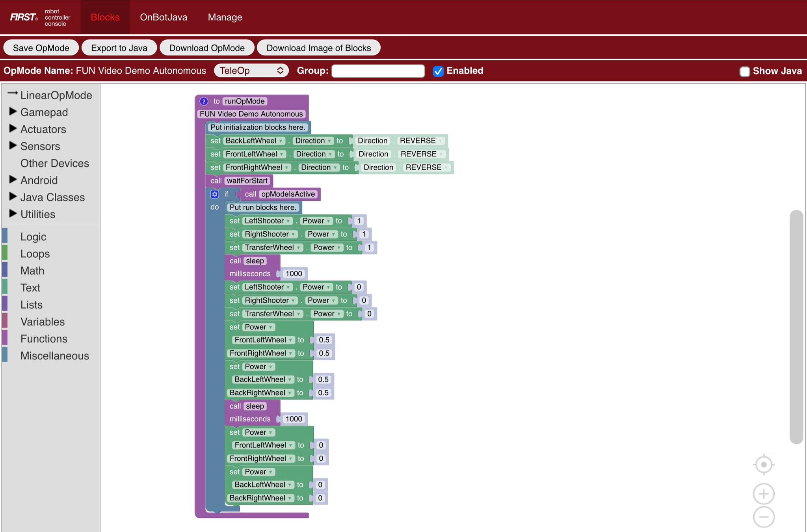Select the LinearOpMode toolbox category
This screenshot has height=532, width=807.
pos(56,95)
